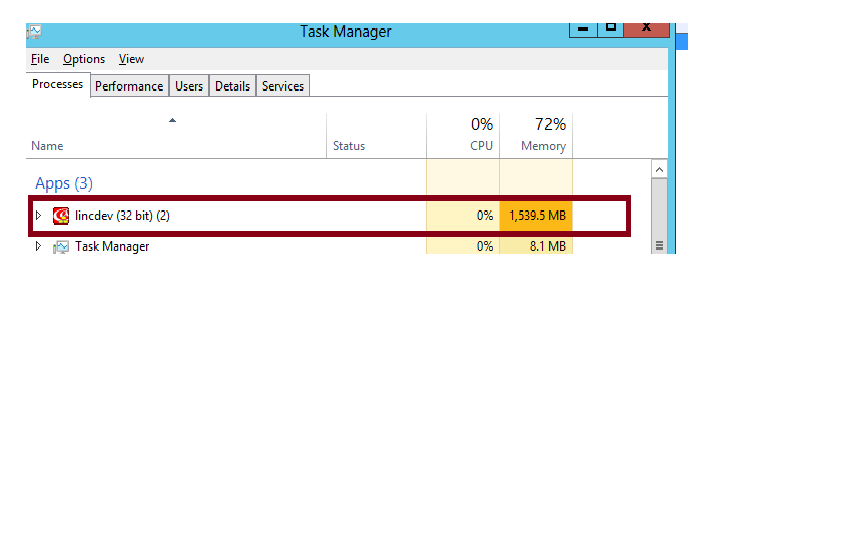Expand the Task Manager process entry
Image resolution: width=864 pixels, height=540 pixels.
[39, 246]
